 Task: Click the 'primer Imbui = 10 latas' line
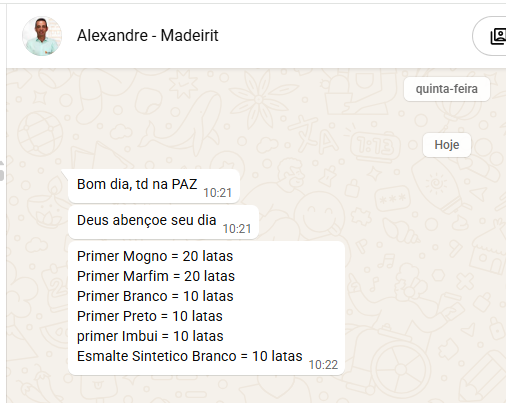click(x=150, y=336)
